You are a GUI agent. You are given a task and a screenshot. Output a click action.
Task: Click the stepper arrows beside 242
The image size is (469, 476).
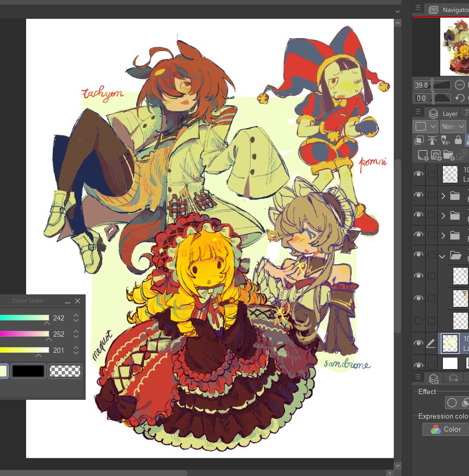pyautogui.click(x=76, y=317)
